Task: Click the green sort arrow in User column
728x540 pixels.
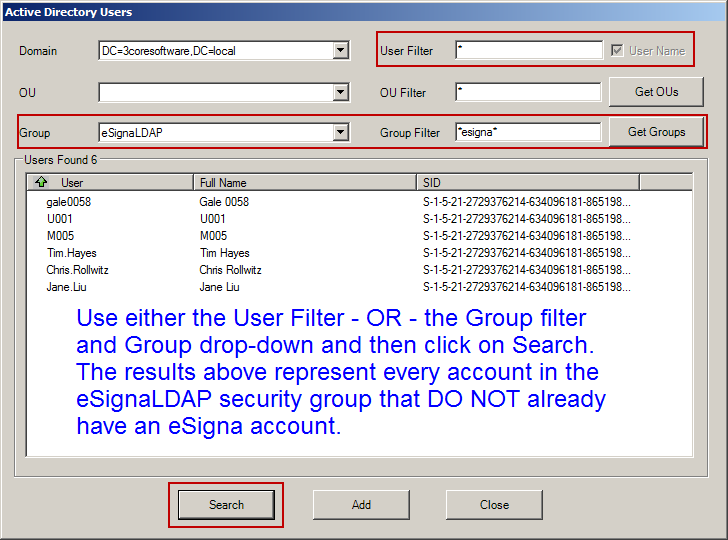Action: tap(41, 182)
